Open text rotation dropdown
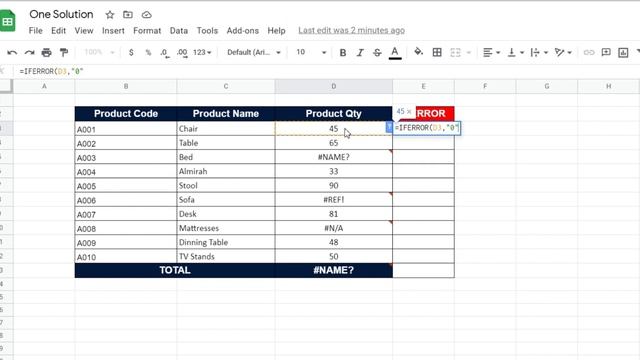The width and height of the screenshot is (640, 360). coord(563,52)
